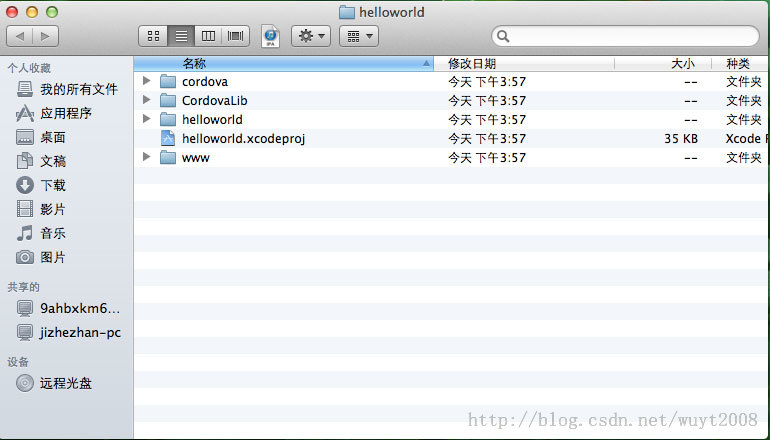770x440 pixels.
Task: Select the Remote Disc device
Action: (66, 382)
